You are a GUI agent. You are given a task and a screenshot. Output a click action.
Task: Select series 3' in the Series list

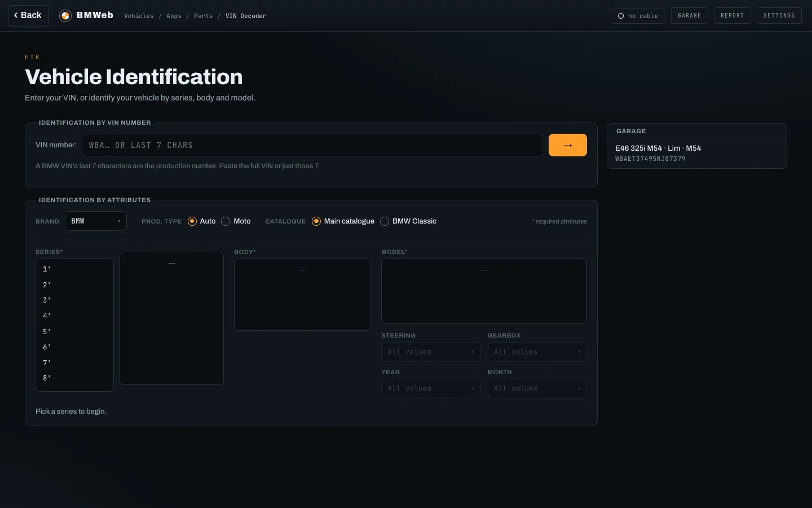[74, 300]
